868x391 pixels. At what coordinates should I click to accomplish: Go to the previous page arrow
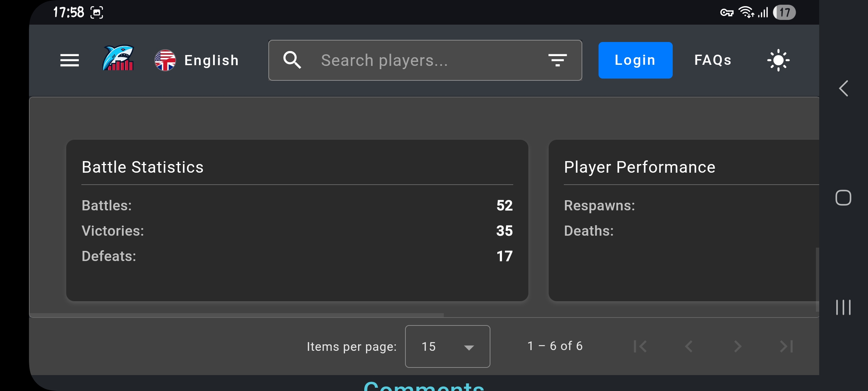(x=689, y=346)
